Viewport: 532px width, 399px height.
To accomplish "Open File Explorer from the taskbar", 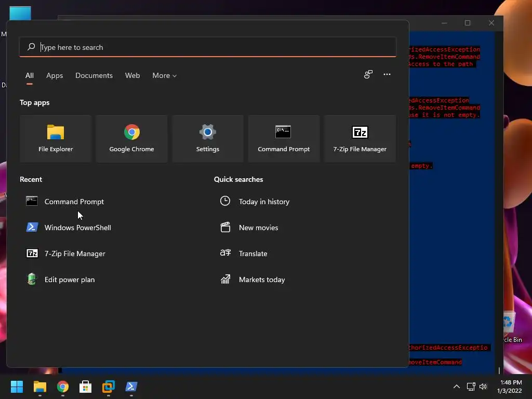I will click(x=39, y=387).
